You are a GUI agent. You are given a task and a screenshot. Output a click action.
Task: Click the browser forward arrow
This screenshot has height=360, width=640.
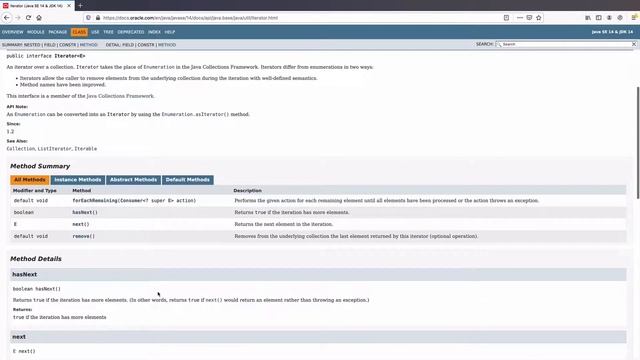[x=18, y=18]
